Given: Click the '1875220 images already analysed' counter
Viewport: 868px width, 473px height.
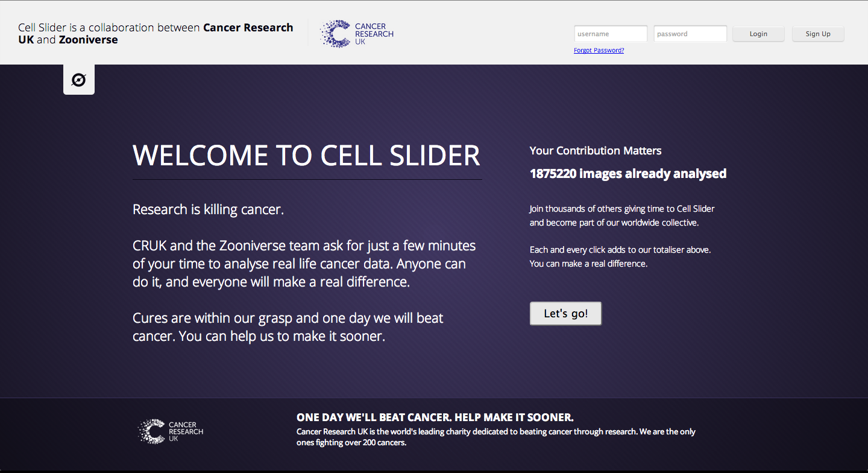Looking at the screenshot, I should 628,174.
